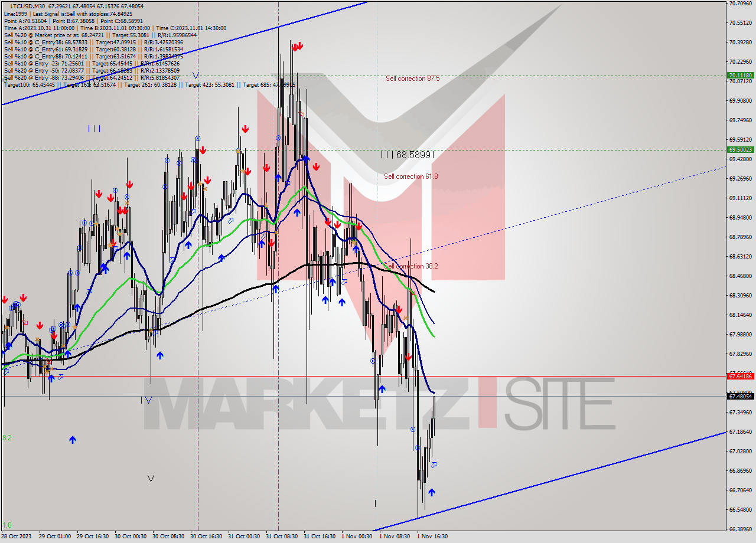Click the '| | | 68.58991' point C label
The image size is (756, 543).
(x=408, y=155)
